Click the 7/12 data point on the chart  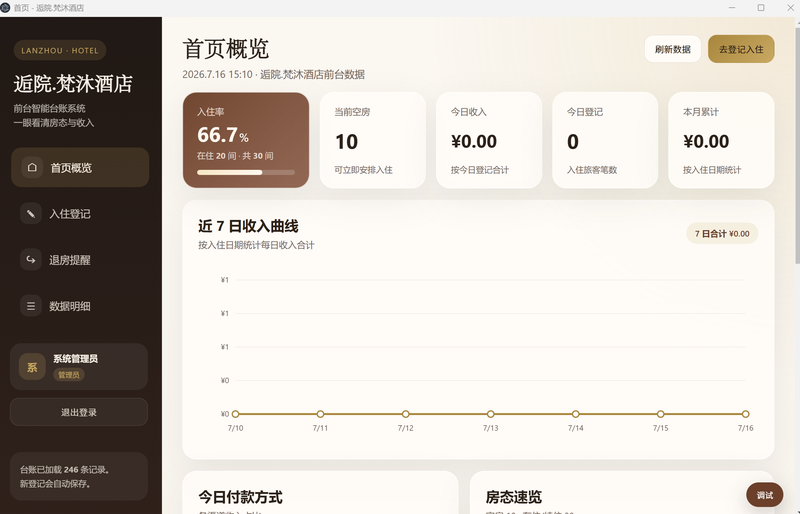(406, 414)
